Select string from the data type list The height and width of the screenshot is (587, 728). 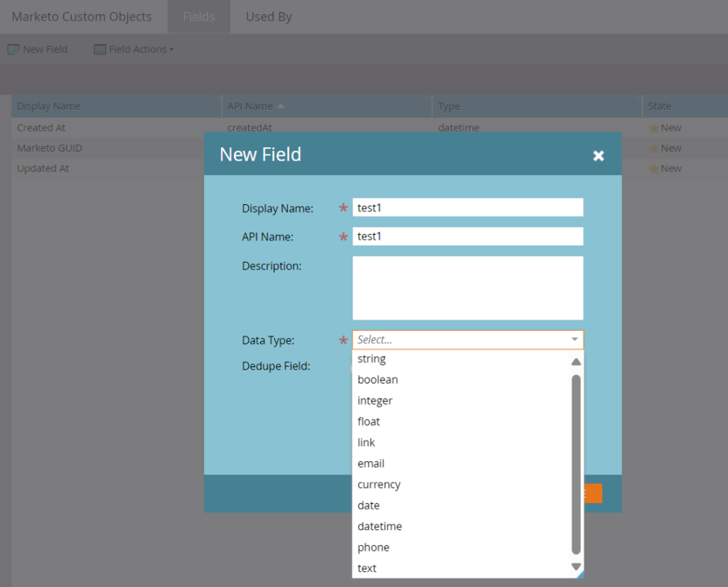[x=372, y=359]
